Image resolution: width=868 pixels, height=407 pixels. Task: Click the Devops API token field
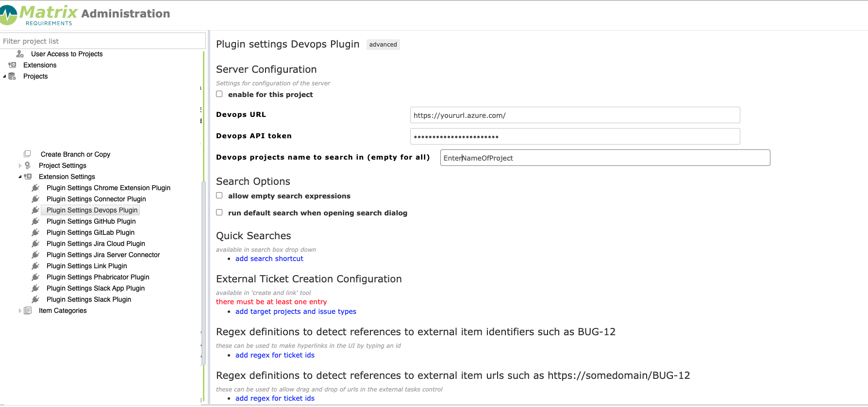575,136
